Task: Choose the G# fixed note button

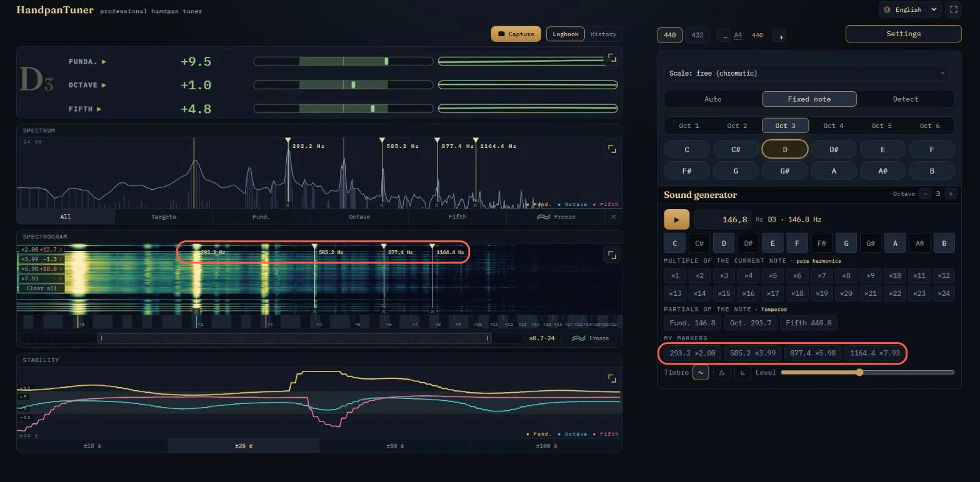Action: coord(785,170)
